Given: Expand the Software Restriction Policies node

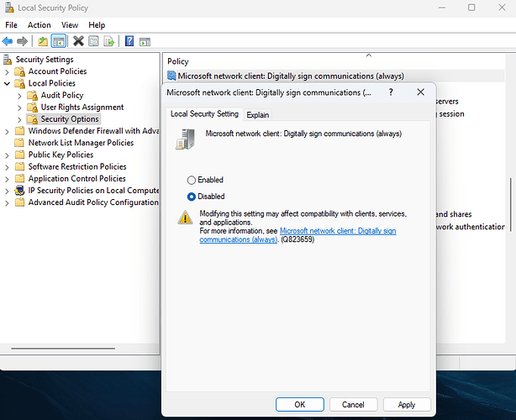Looking at the screenshot, I should (7, 167).
